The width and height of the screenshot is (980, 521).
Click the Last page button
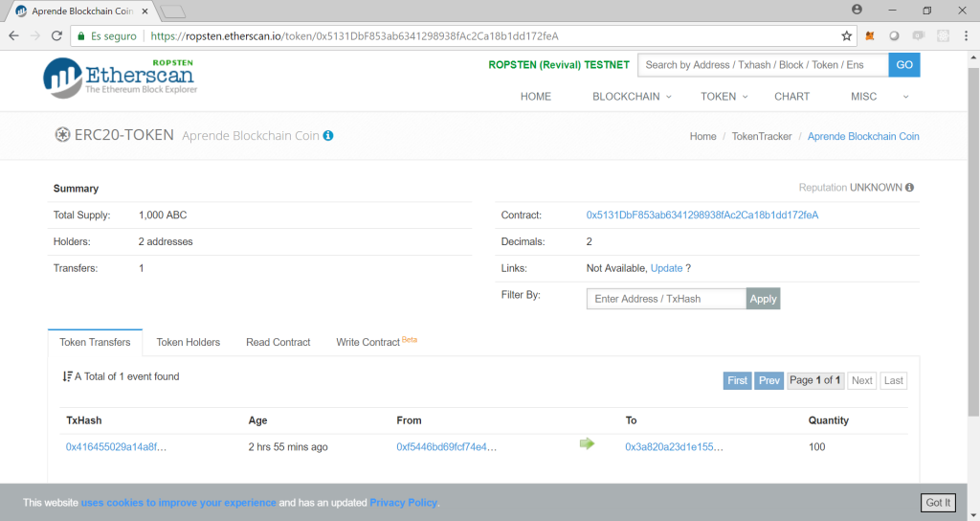click(894, 380)
